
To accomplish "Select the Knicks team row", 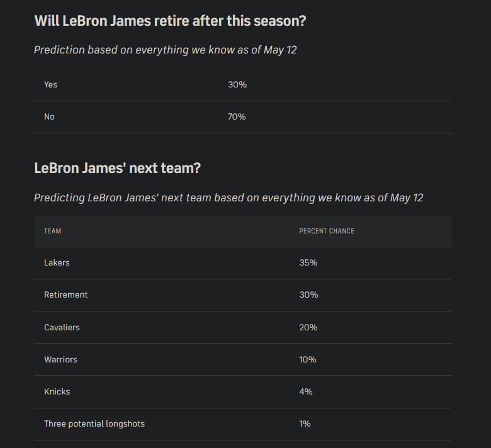I will click(x=243, y=391).
